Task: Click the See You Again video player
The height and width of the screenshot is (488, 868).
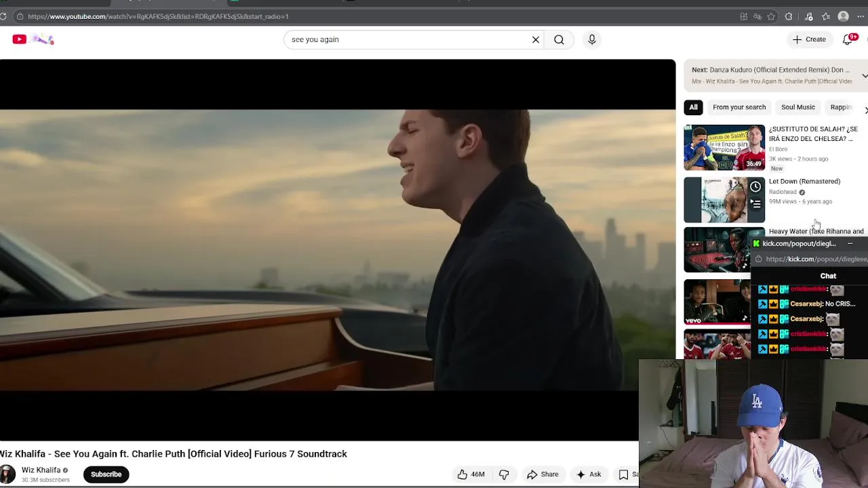Action: 338,250
